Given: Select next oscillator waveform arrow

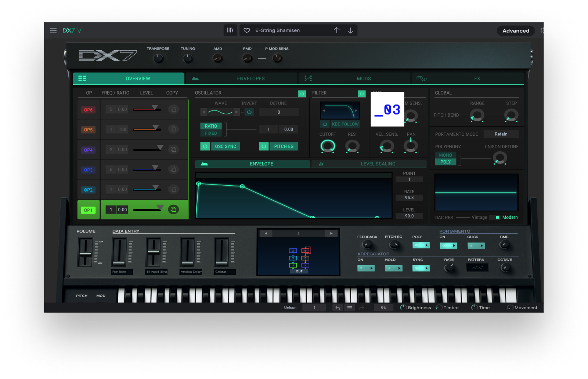Looking at the screenshot, I should [x=237, y=112].
